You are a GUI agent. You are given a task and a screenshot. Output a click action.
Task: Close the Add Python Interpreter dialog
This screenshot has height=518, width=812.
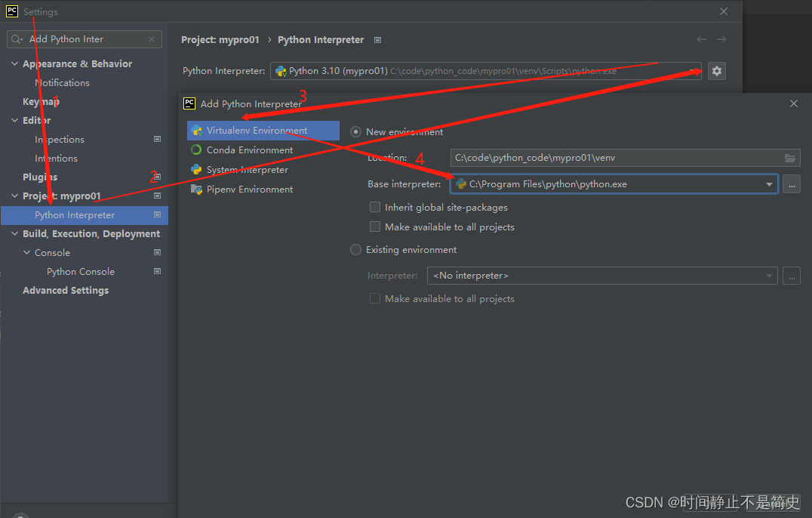[794, 103]
